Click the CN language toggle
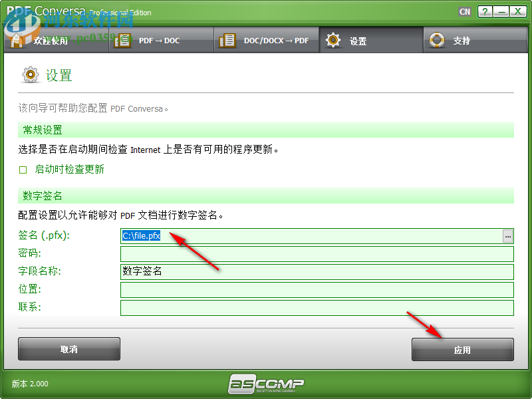Viewport: 532px width, 399px height. click(464, 11)
